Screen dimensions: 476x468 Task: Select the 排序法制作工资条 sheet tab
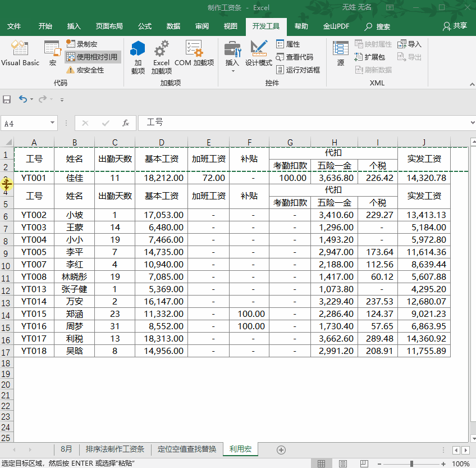click(x=115, y=449)
